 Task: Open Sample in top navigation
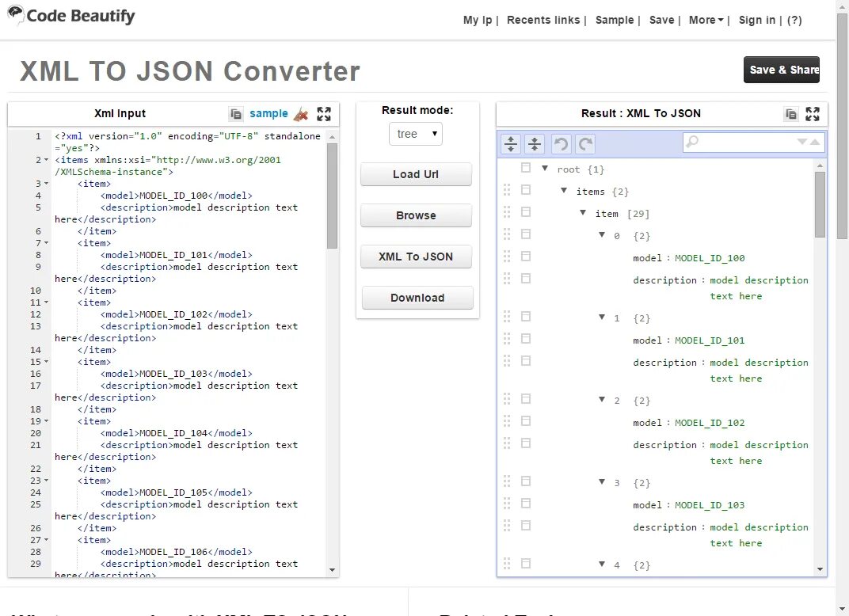coord(615,20)
